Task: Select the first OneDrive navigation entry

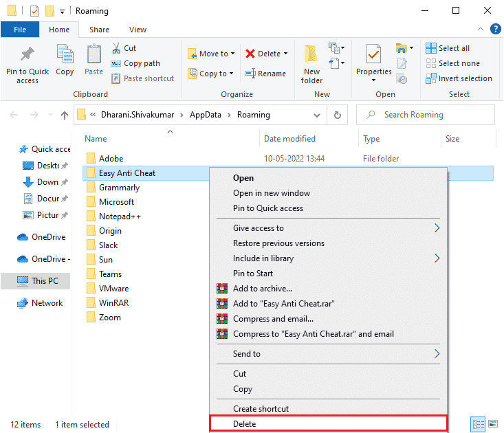Action: coord(41,237)
